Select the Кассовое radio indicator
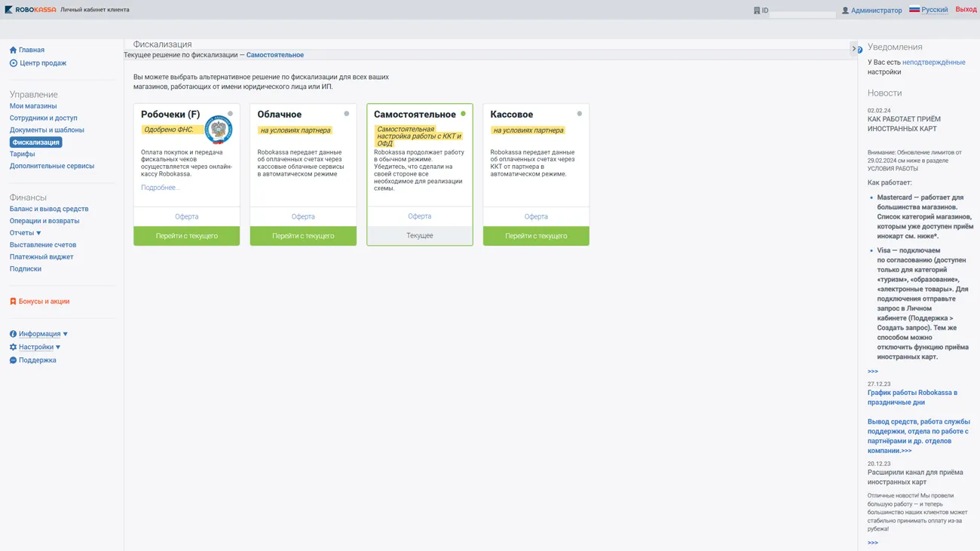The height and width of the screenshot is (551, 980). coord(580,114)
